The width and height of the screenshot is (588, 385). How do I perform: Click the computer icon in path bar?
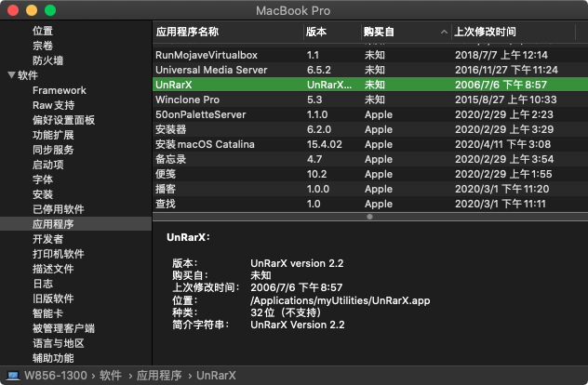[x=14, y=376]
